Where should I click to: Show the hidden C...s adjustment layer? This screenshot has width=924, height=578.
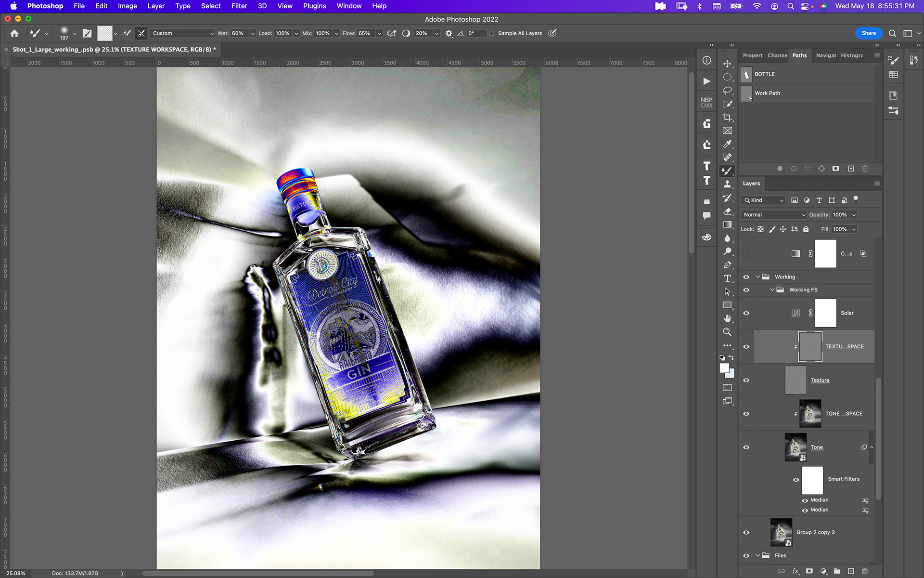(x=746, y=254)
